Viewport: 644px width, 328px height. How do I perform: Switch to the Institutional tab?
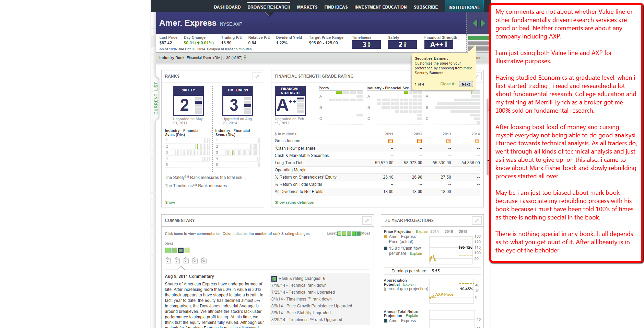[x=464, y=7]
